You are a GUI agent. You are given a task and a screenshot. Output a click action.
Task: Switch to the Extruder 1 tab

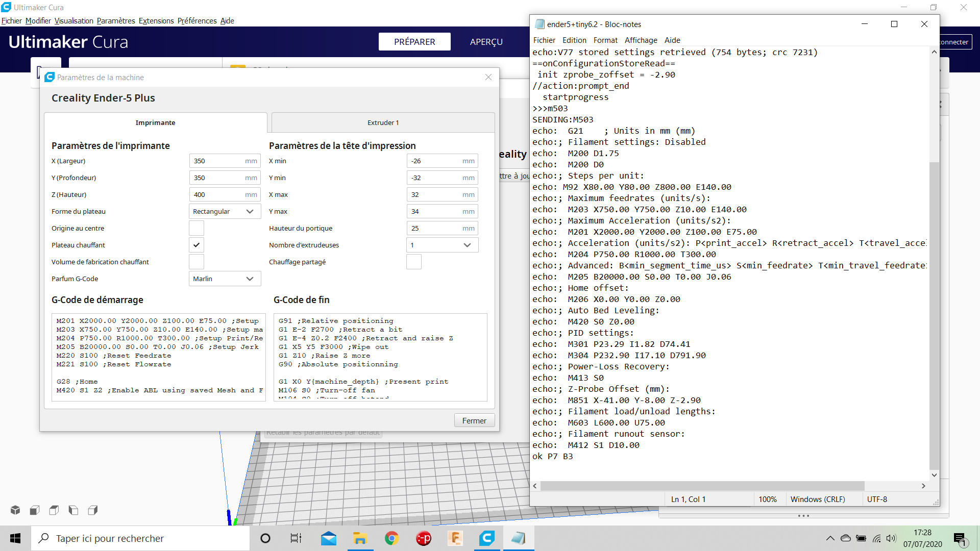coord(383,122)
